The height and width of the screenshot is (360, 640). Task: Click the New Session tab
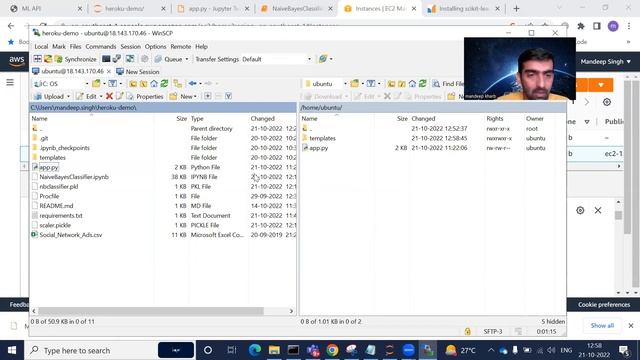pos(138,71)
